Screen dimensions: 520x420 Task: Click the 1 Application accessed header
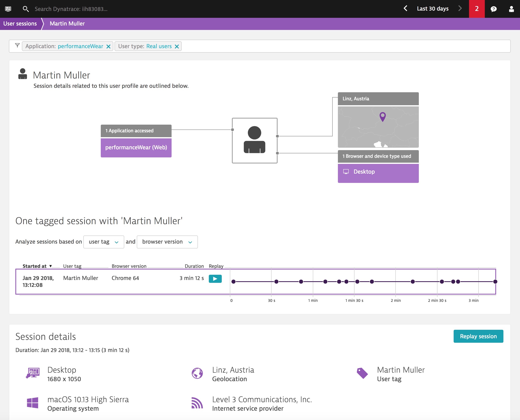pyautogui.click(x=136, y=131)
